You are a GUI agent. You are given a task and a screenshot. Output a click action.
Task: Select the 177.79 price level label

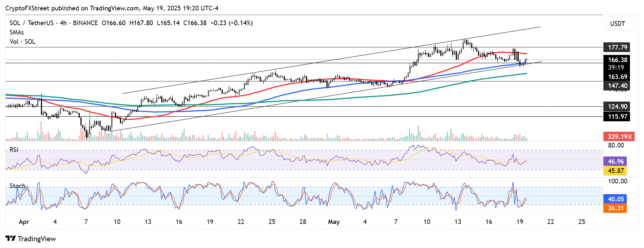click(x=617, y=47)
